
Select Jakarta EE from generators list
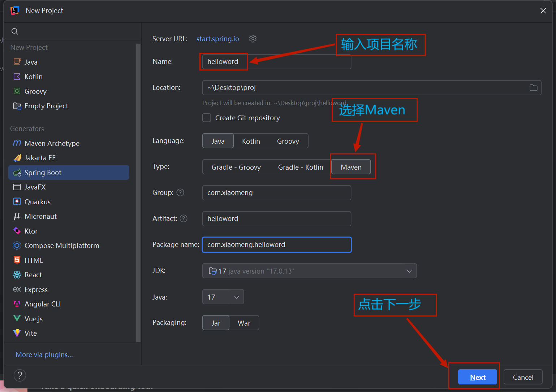tap(40, 158)
